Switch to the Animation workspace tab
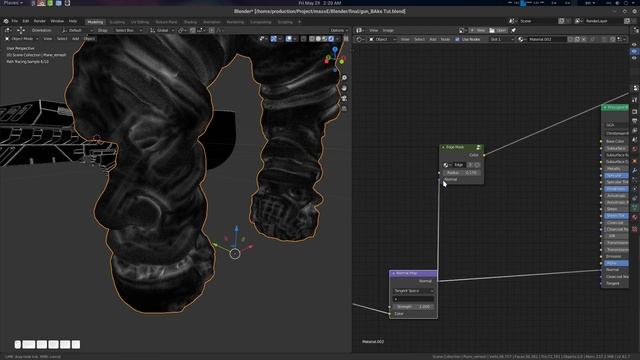Screen dimensions: 640x360 click(212, 22)
